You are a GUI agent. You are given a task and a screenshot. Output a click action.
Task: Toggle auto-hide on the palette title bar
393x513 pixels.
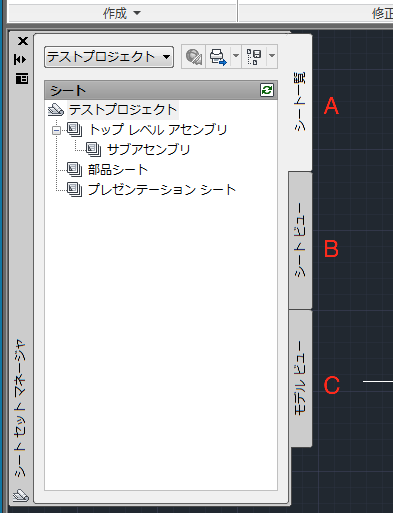[21, 60]
